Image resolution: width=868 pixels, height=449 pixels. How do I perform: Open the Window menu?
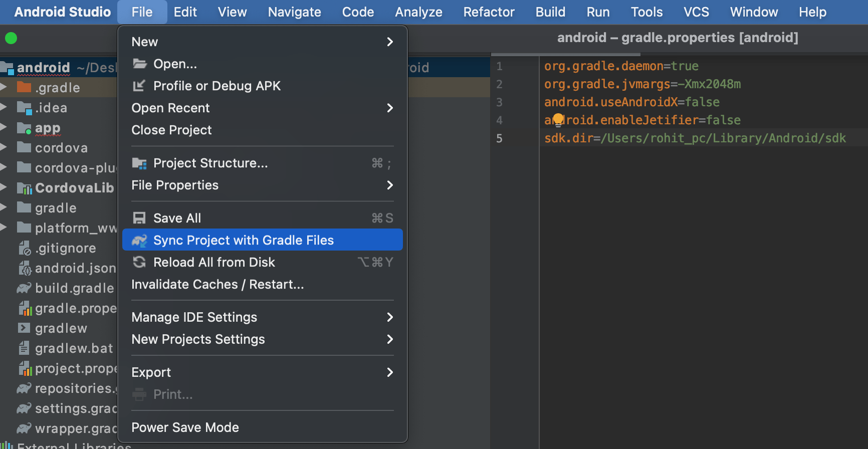754,12
